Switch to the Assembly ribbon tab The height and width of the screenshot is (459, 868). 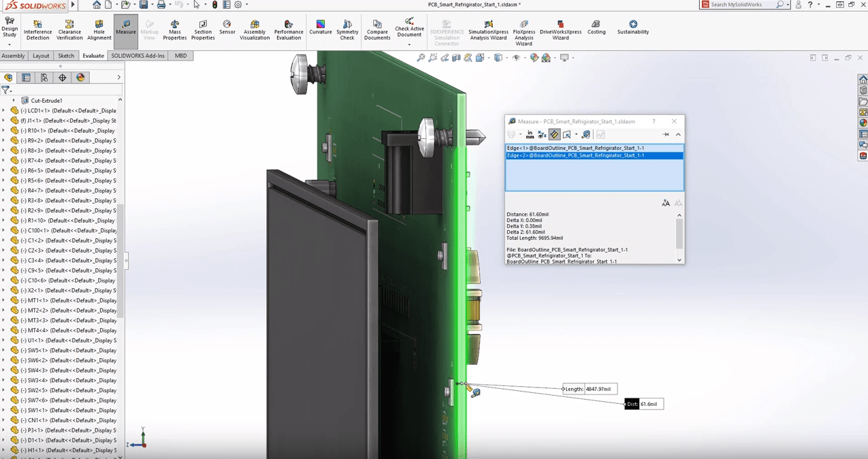pyautogui.click(x=13, y=56)
